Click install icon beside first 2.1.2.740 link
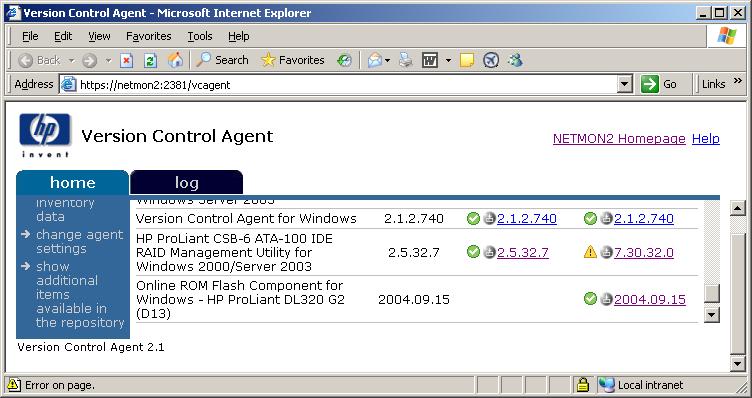Viewport: 752px width, 398px height. pos(489,218)
